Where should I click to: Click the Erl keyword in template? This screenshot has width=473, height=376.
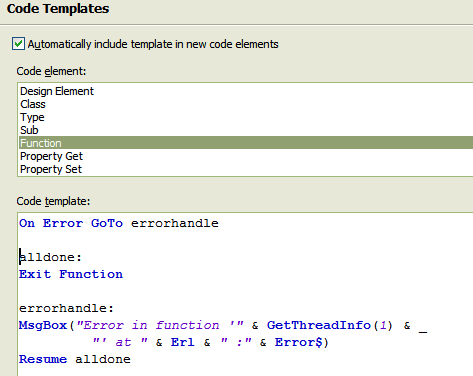[183, 342]
